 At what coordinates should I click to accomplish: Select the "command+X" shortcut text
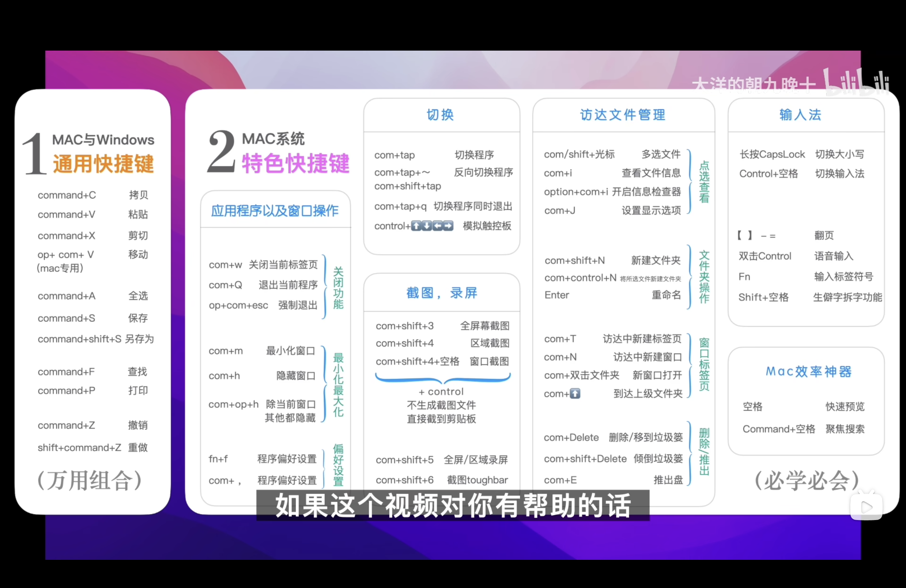(66, 236)
